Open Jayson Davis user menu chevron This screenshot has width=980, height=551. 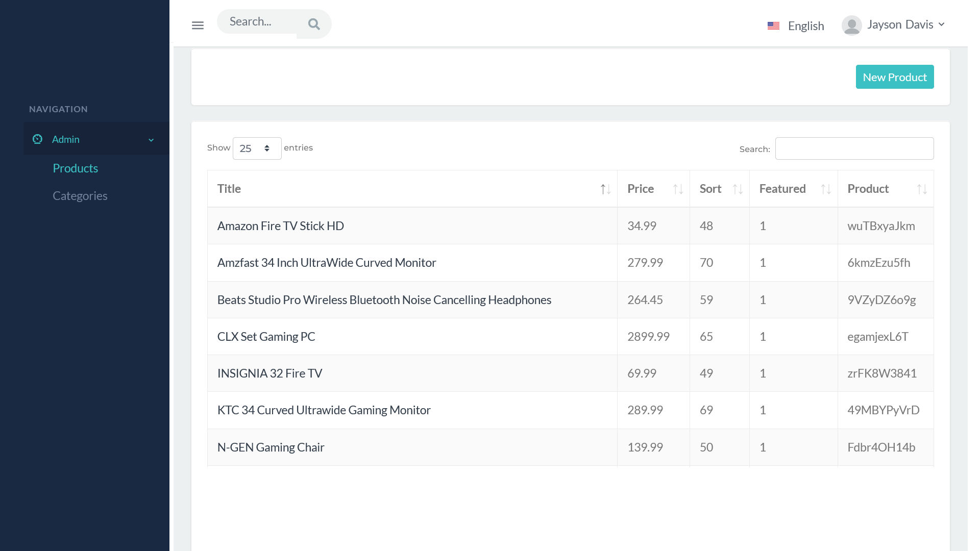click(x=942, y=24)
